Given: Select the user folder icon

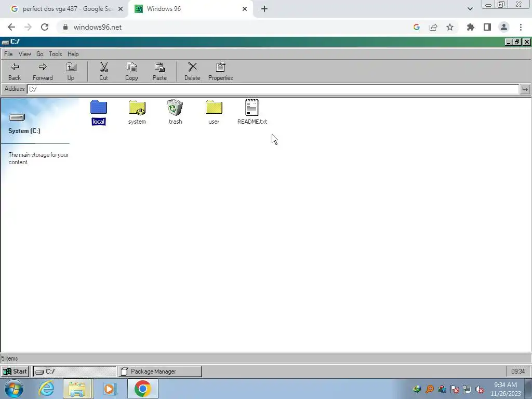Looking at the screenshot, I should pyautogui.click(x=214, y=112).
